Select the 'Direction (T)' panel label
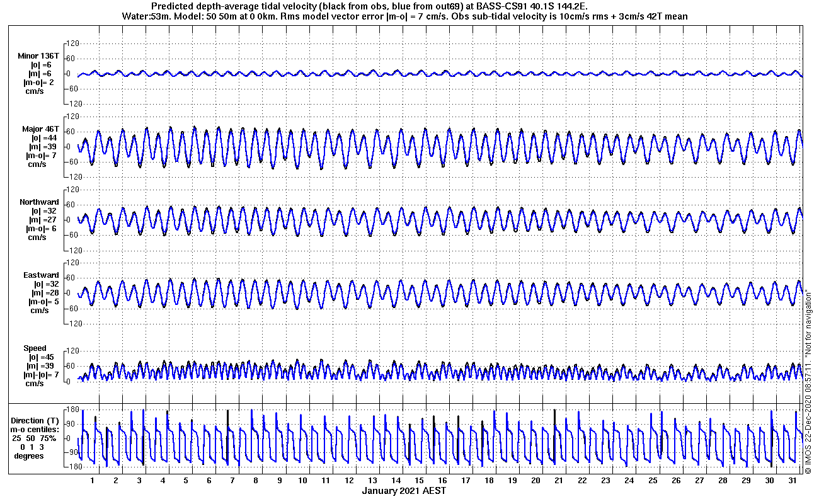 pos(36,420)
